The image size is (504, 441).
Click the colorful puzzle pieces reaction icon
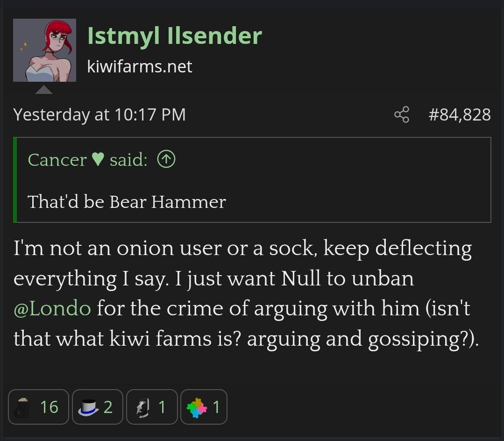(196, 407)
